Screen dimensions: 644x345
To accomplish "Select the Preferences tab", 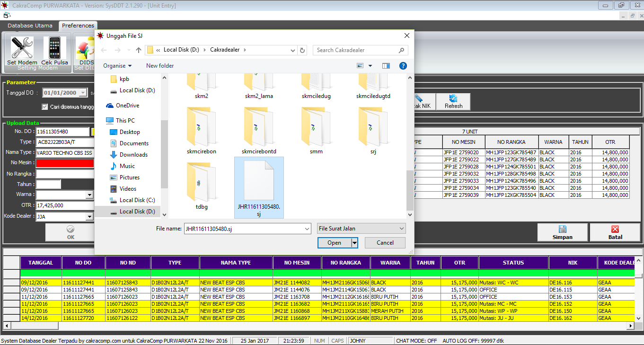I will pyautogui.click(x=78, y=26).
